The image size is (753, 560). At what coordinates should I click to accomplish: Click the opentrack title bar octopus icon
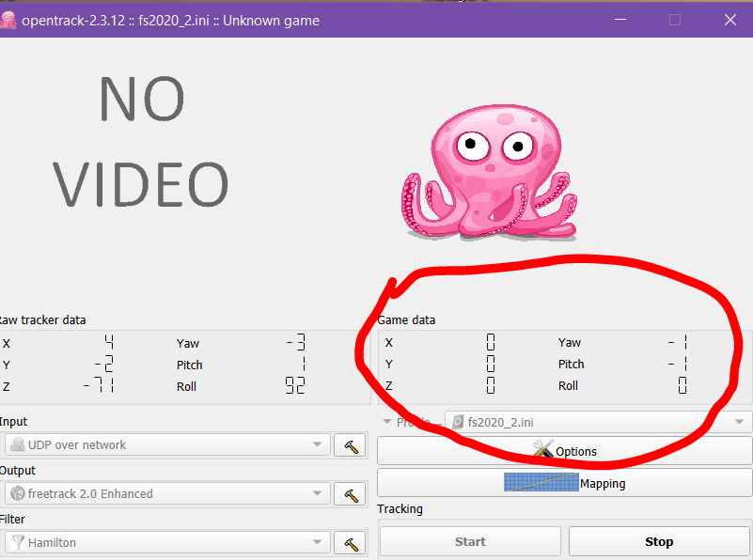[x=8, y=20]
